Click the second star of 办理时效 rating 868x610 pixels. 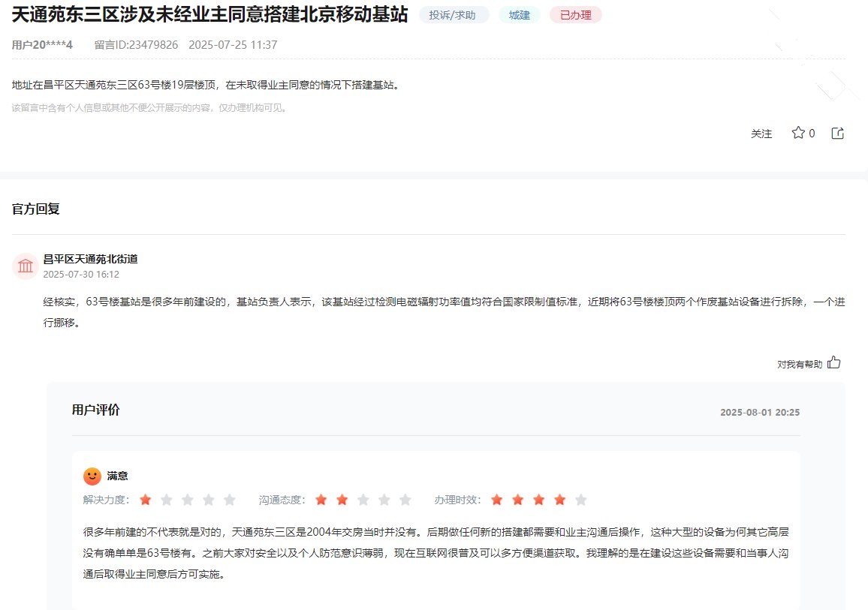(518, 500)
